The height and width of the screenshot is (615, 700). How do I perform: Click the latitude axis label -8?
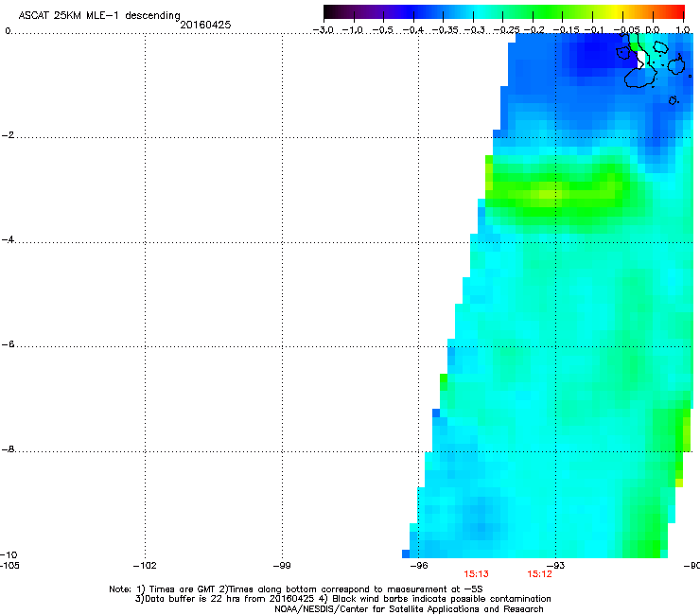[x=9, y=449]
